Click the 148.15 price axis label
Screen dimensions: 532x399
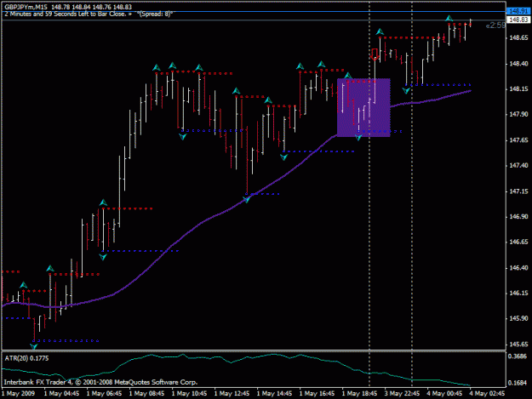coord(518,88)
